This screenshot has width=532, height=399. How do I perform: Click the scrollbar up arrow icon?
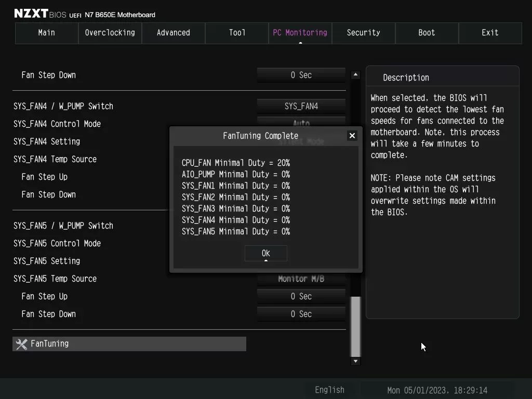coord(355,74)
